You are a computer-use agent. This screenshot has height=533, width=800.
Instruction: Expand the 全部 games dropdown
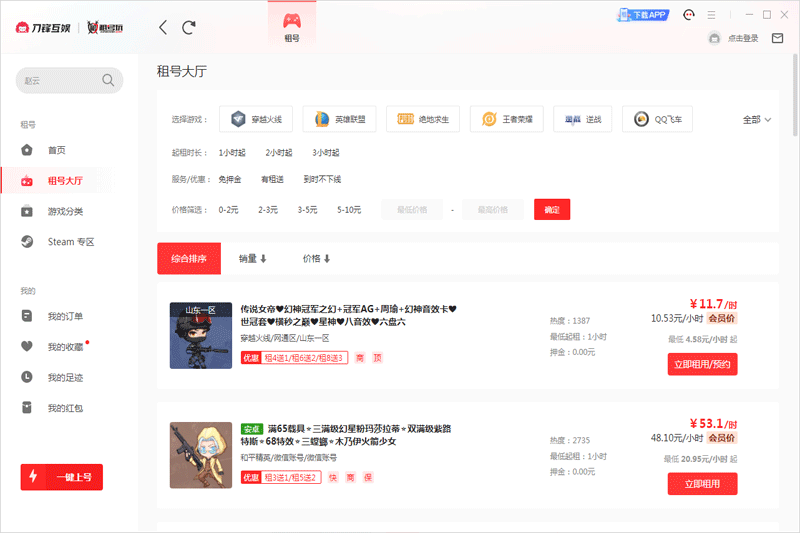coord(757,120)
